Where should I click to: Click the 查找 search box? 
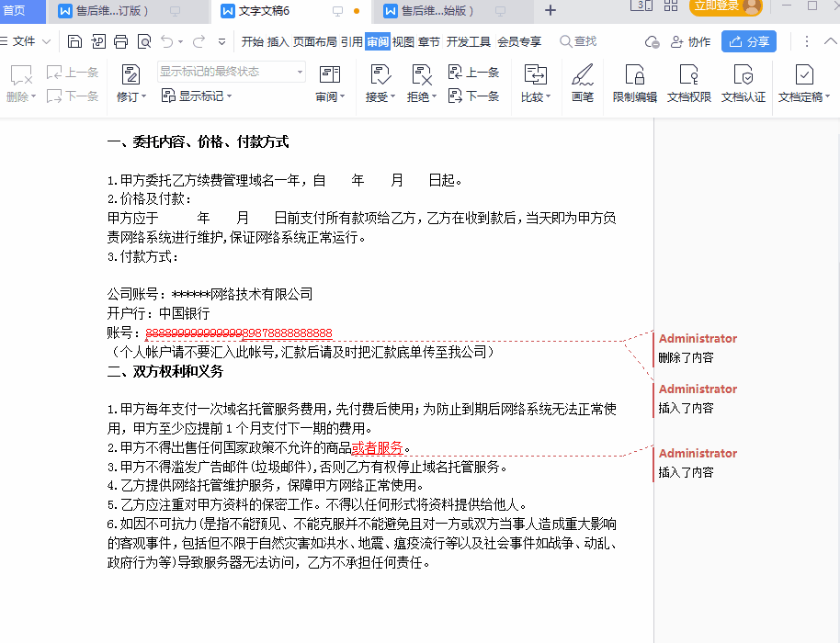click(x=578, y=41)
